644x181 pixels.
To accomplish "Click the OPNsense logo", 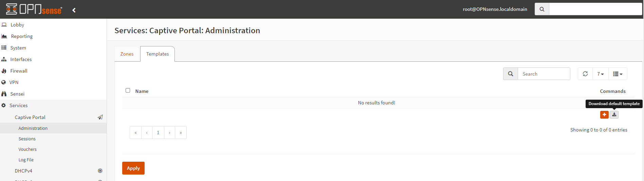I will pos(34,9).
